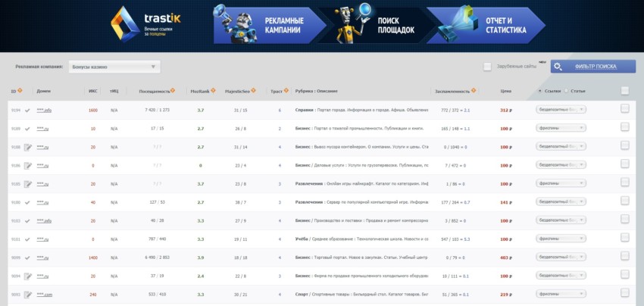Image resolution: width=644 pixels, height=306 pixels.
Task: Click the Домен column header
Action: (43, 91)
